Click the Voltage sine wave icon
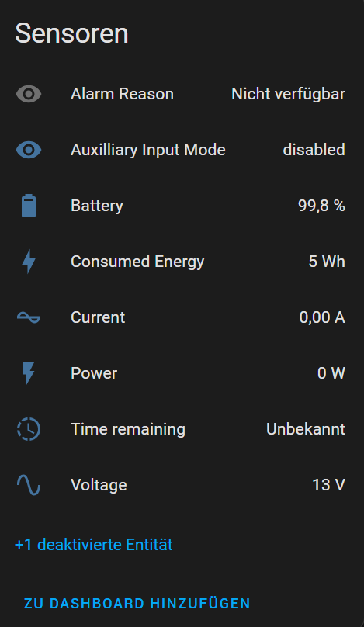This screenshot has height=627, width=364. (29, 485)
